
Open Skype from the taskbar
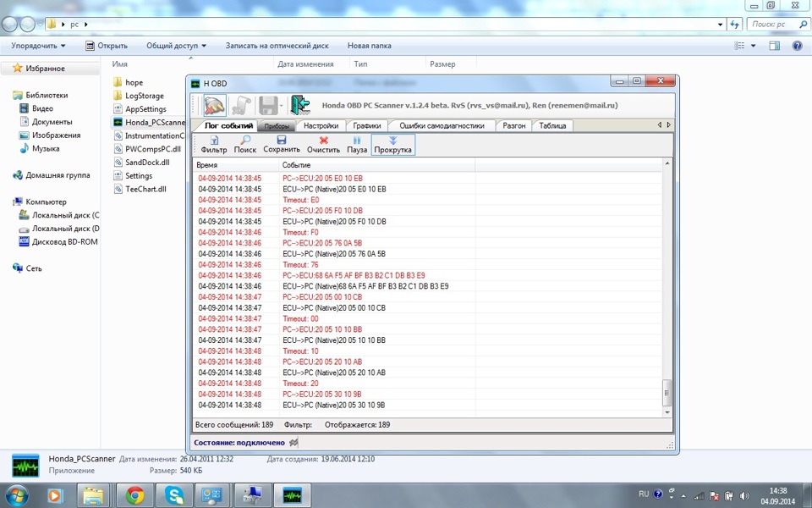(x=174, y=496)
